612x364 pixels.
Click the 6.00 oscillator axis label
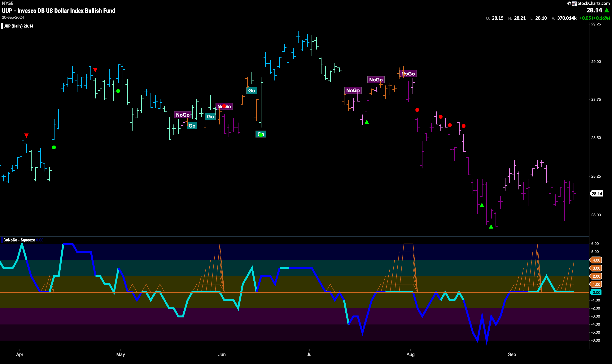click(x=595, y=244)
